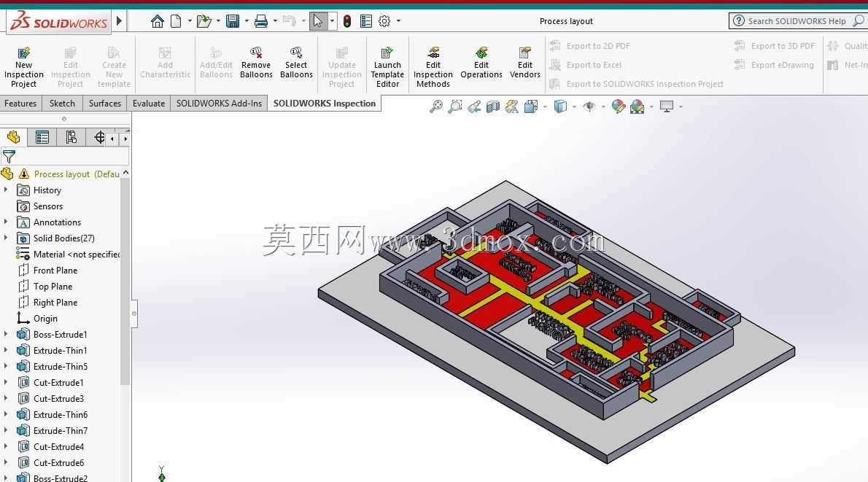Click Zoom to Fit view icon
This screenshot has height=482, width=868.
(436, 106)
